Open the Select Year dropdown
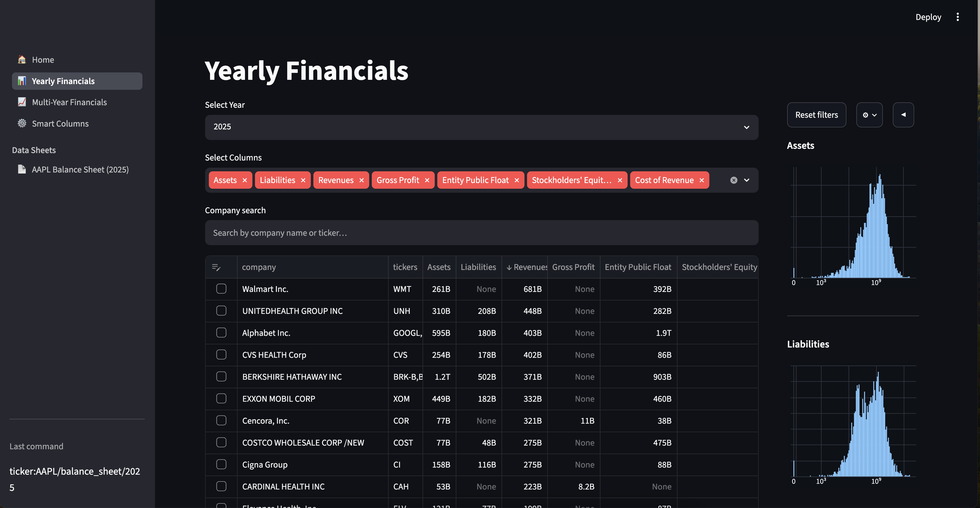 point(481,127)
